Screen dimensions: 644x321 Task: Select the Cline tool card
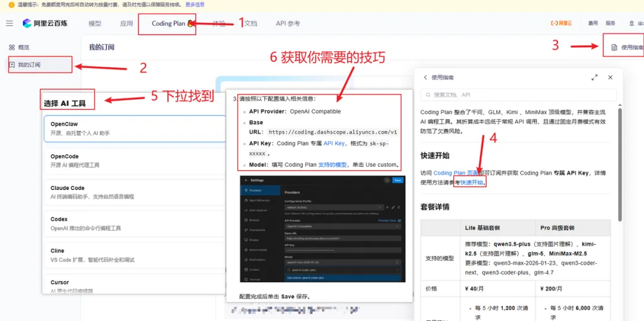[x=135, y=255]
